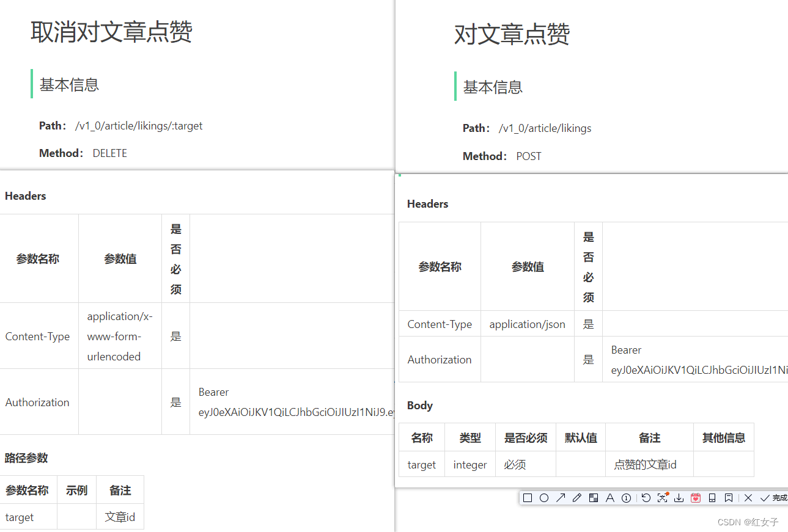The image size is (788, 532).
Task: Pin the screenshot with bookmark icon
Action: point(728,498)
